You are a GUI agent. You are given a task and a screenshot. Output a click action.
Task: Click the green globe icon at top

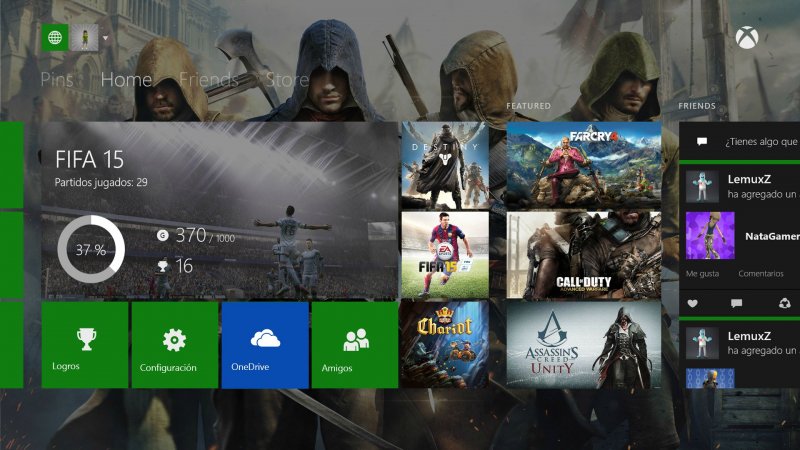55,38
